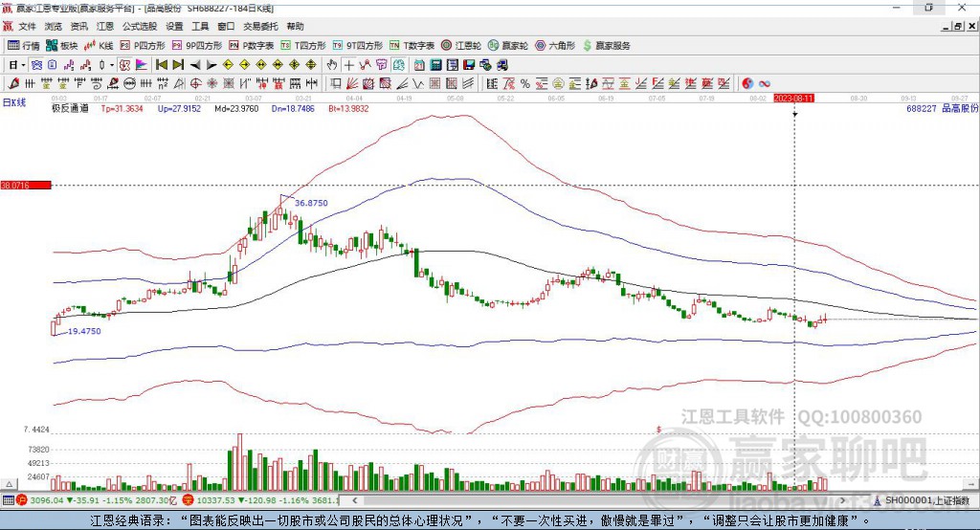Select the hand pan tool
The height and width of the screenshot is (530, 980).
tap(332, 65)
